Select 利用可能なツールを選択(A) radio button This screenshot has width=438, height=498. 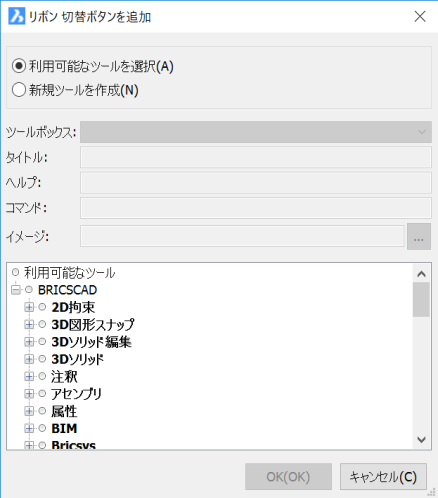pyautogui.click(x=19, y=66)
